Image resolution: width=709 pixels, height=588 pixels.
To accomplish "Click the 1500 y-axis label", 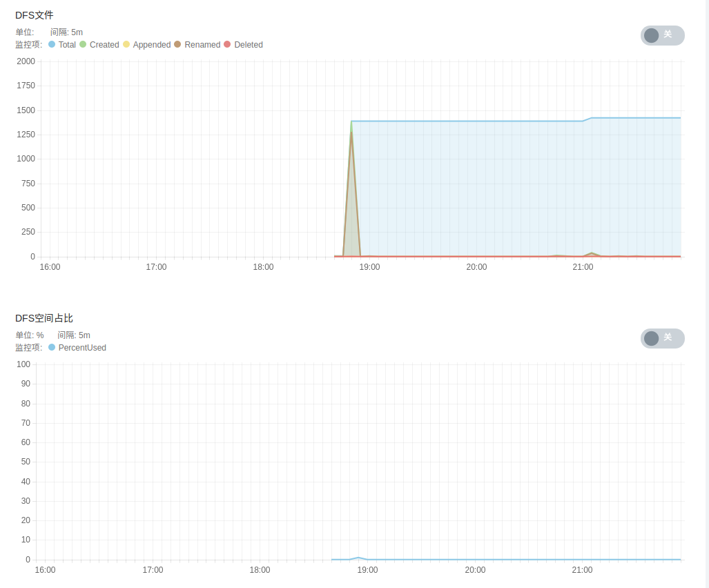I will (26, 110).
